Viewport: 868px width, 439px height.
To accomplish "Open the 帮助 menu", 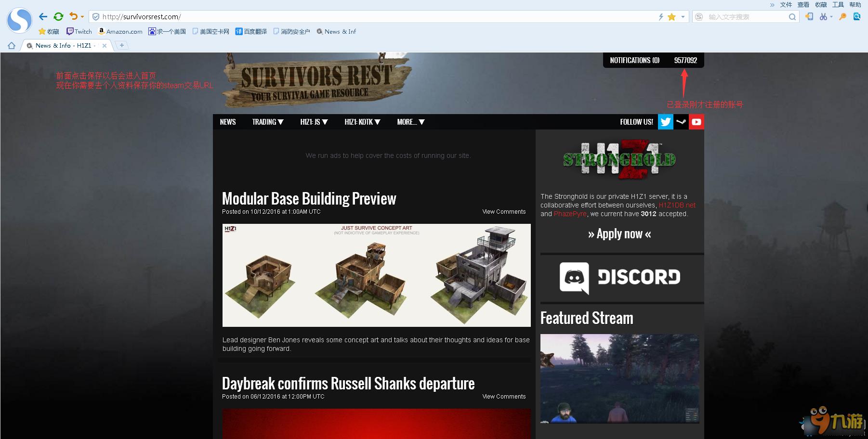I will (x=855, y=5).
